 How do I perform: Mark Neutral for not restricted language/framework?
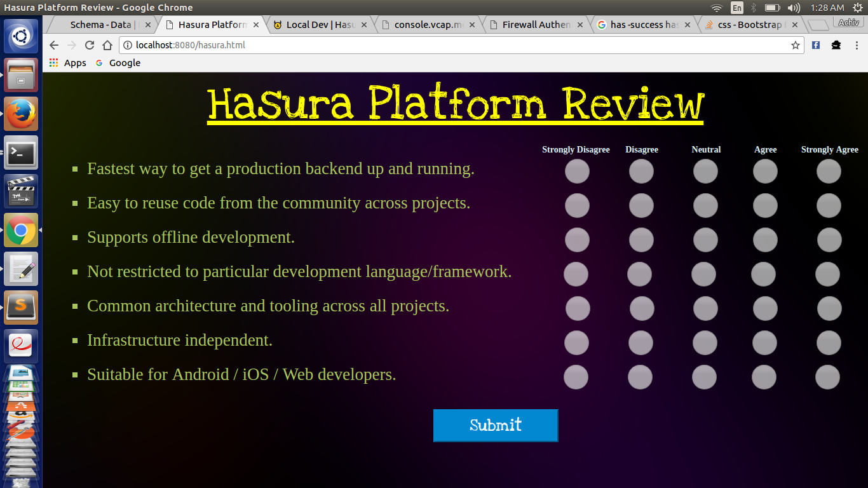coord(703,274)
